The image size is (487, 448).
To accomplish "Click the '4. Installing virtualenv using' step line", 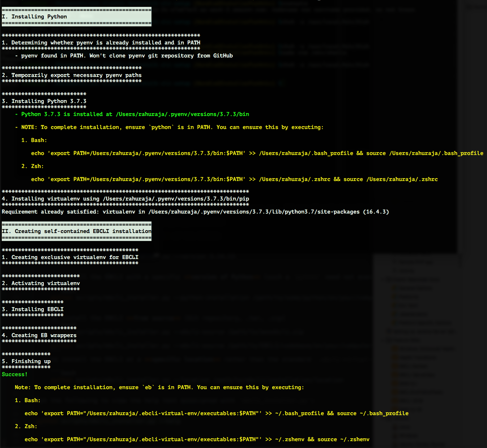I will tap(125, 199).
